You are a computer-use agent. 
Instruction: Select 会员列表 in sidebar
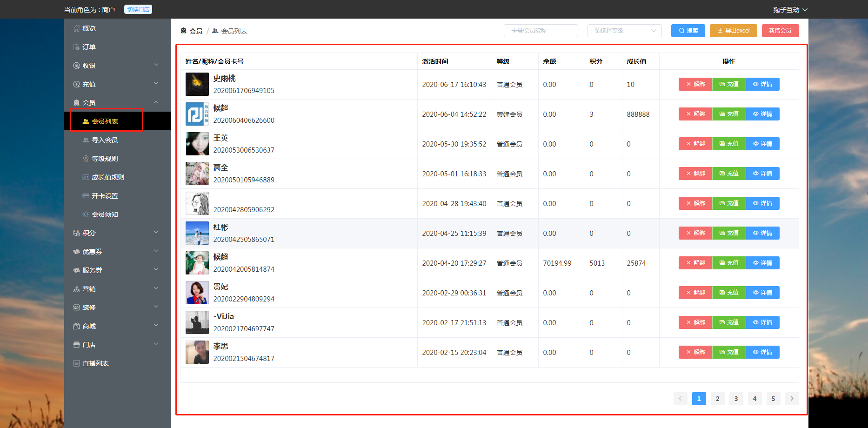coord(117,121)
